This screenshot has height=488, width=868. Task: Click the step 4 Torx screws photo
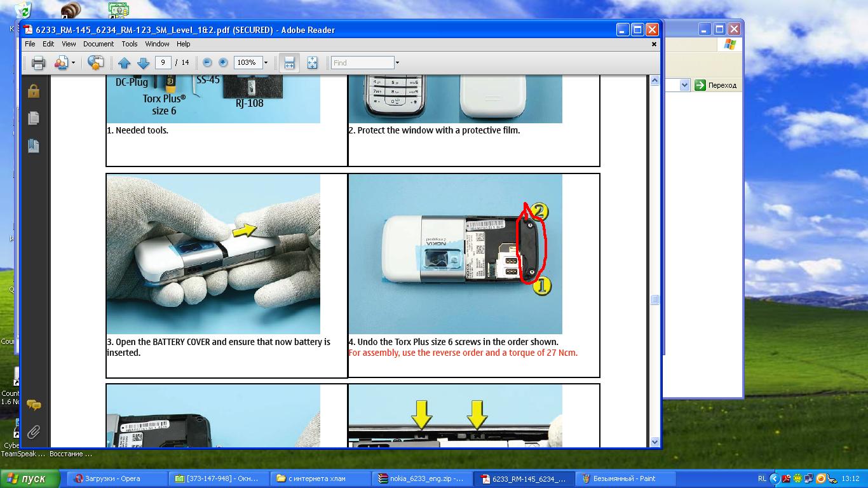(455, 254)
